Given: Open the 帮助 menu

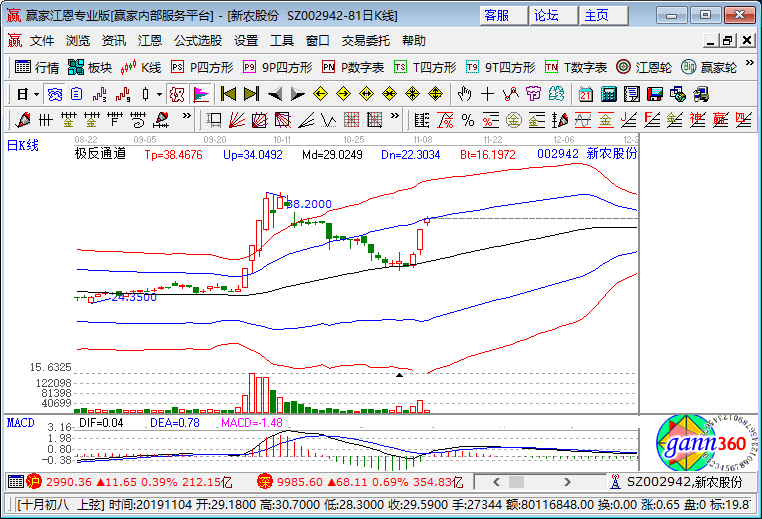Looking at the screenshot, I should [x=414, y=41].
